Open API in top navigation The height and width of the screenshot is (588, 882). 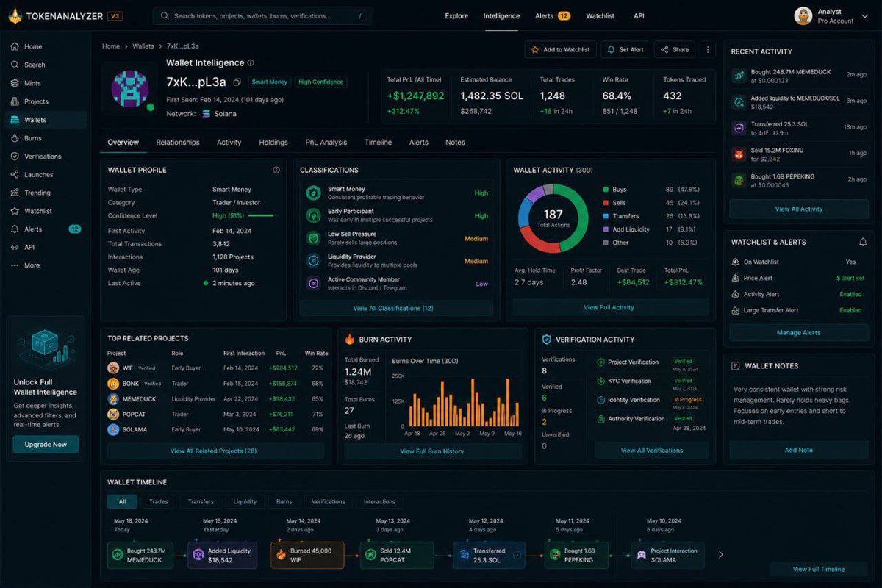pyautogui.click(x=639, y=16)
